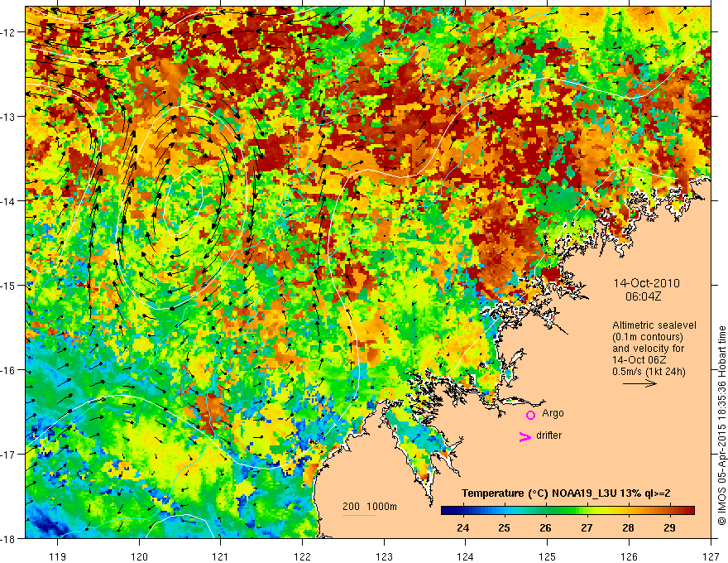Screen dimensions: 728x563
Task: Click the 'and velocity for' caption line
Action: (x=648, y=348)
